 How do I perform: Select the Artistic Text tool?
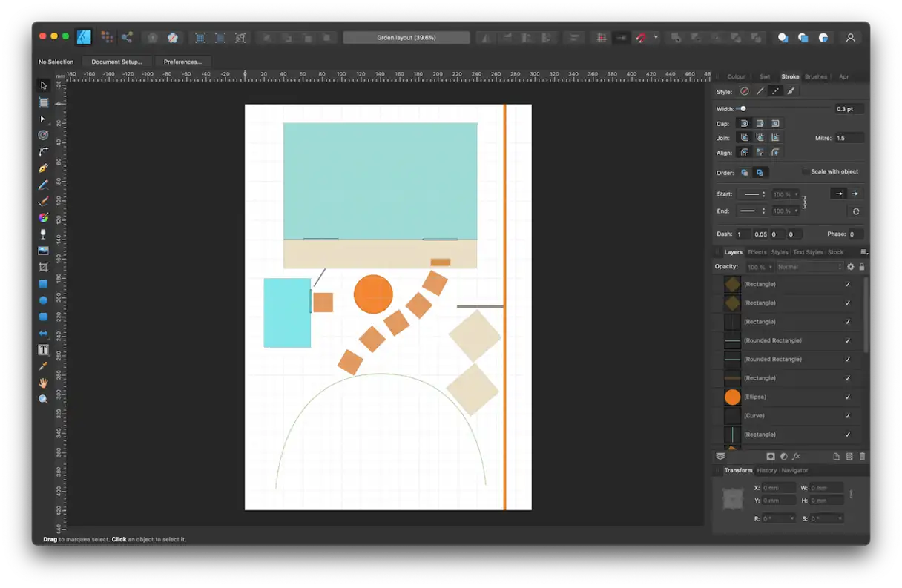pyautogui.click(x=44, y=350)
